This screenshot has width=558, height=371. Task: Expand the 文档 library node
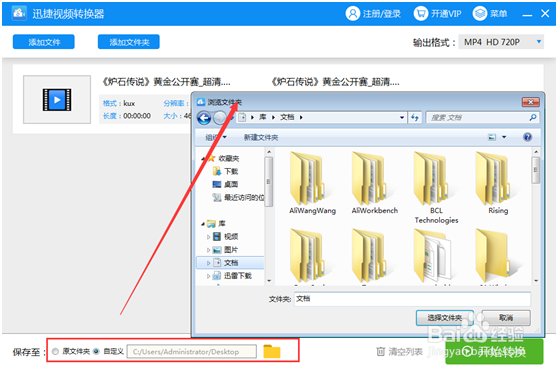click(x=209, y=263)
